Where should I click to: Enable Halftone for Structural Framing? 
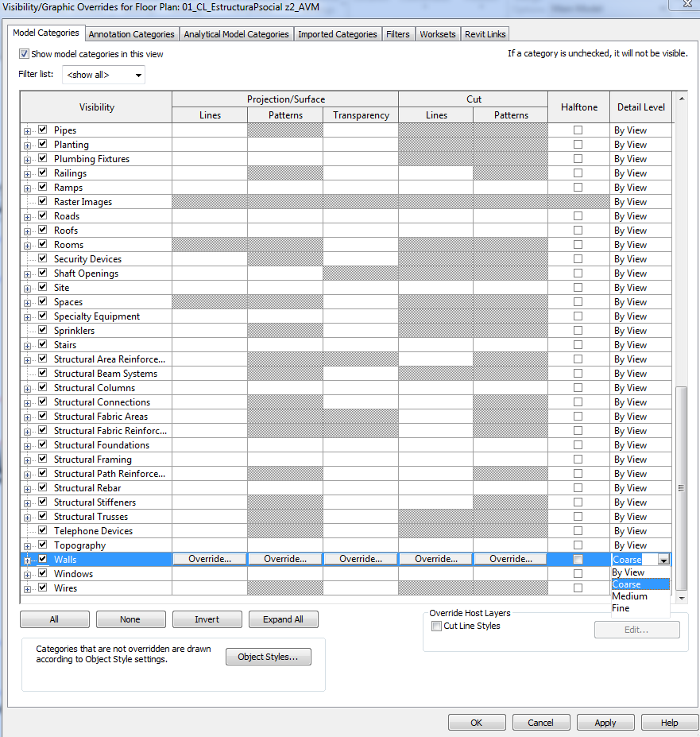coord(578,460)
